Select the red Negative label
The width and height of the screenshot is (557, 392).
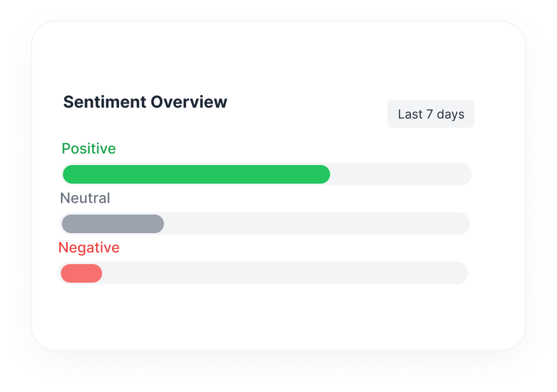[x=89, y=248]
